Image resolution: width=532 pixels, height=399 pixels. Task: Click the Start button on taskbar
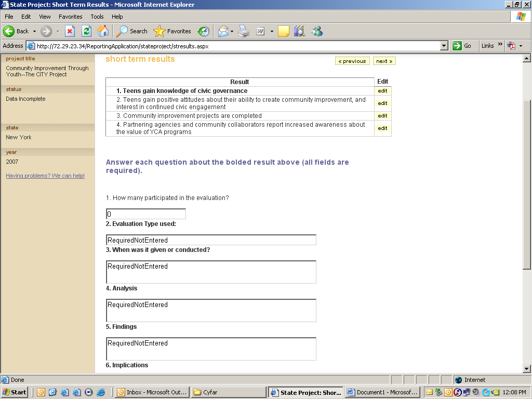point(15,392)
